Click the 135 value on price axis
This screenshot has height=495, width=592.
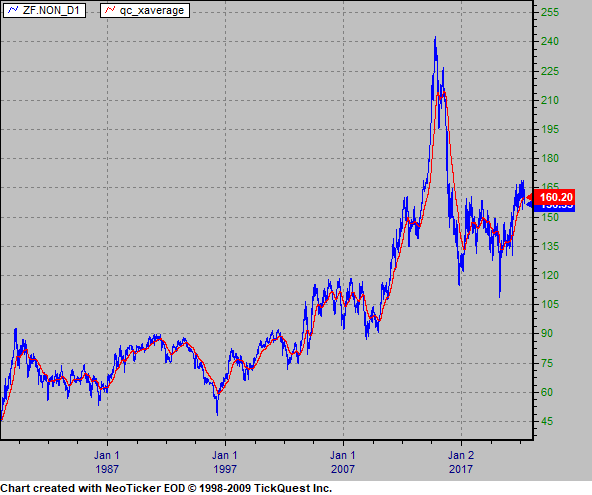pyautogui.click(x=550, y=247)
